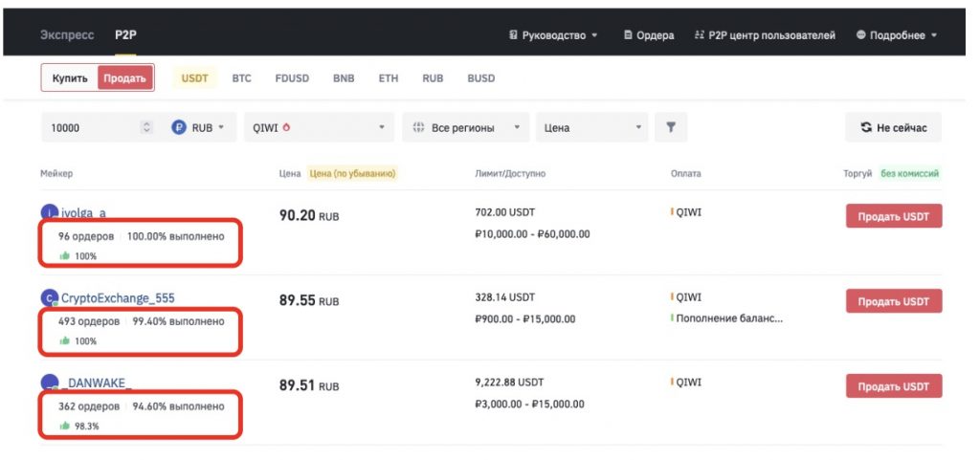
Task: Click the без комиссий badge
Action: coord(910,173)
